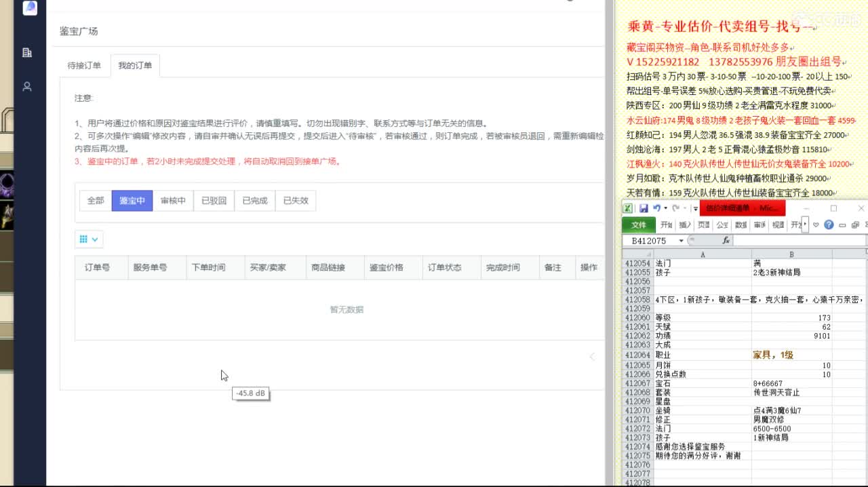Go to previous page with pagination arrow
The width and height of the screenshot is (868, 487).
592,356
